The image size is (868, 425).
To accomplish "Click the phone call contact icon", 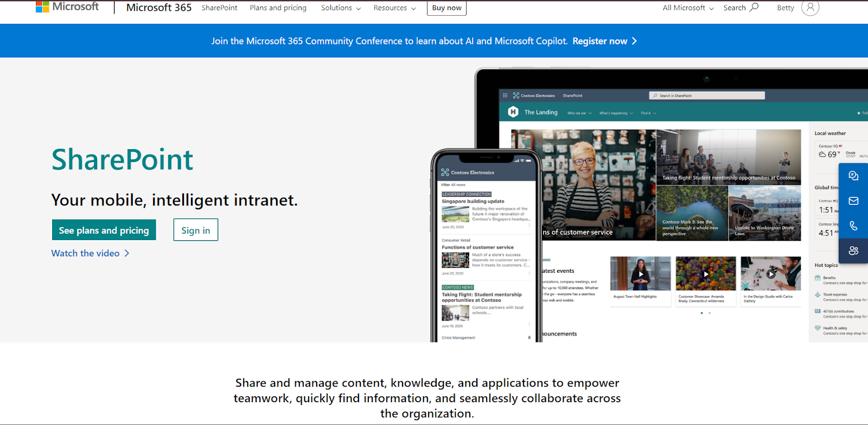I will click(853, 226).
